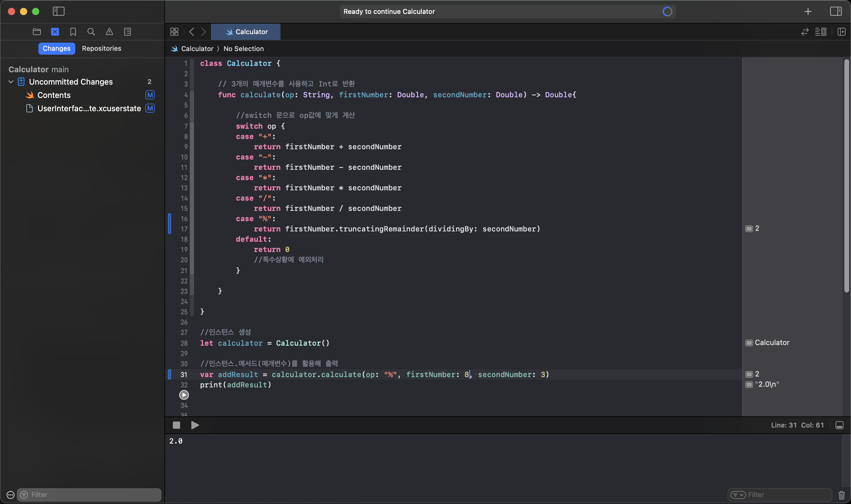
Task: Open the Issue navigator warning icon
Action: click(109, 32)
